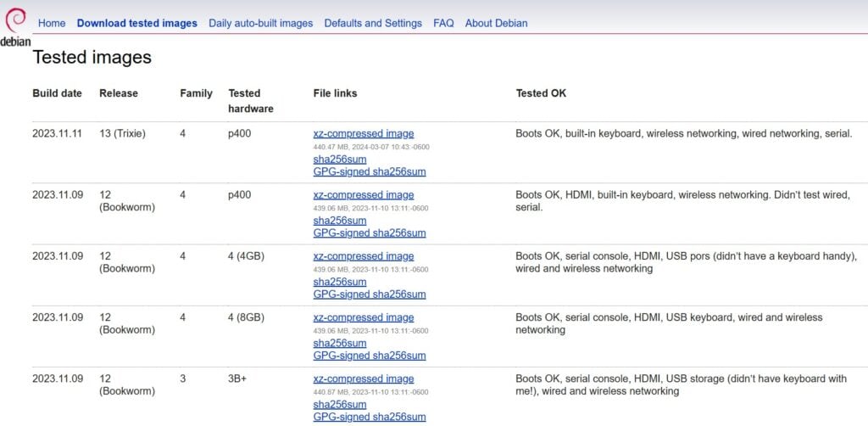This screenshot has height=426, width=868.
Task: Select the 13 (Trixie) release cell
Action: [122, 133]
